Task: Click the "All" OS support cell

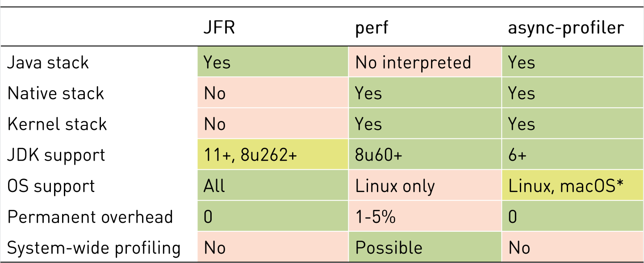Action: click(x=214, y=186)
